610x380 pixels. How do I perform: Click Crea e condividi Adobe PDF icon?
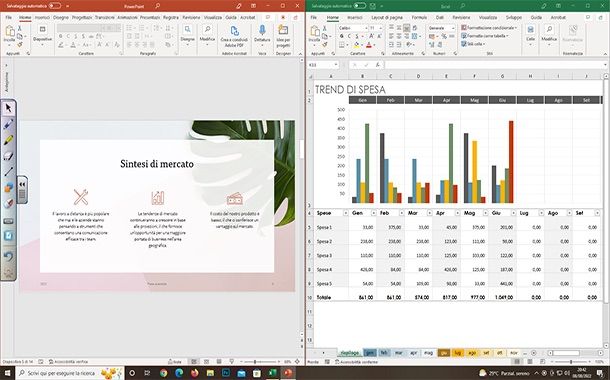click(234, 35)
